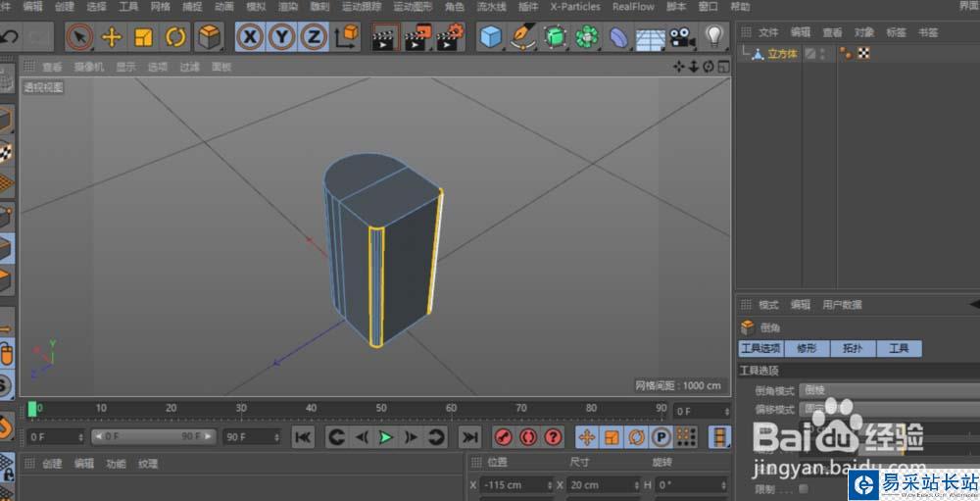Select the 立方体 object in object manager
980x501 pixels.
pos(781,54)
